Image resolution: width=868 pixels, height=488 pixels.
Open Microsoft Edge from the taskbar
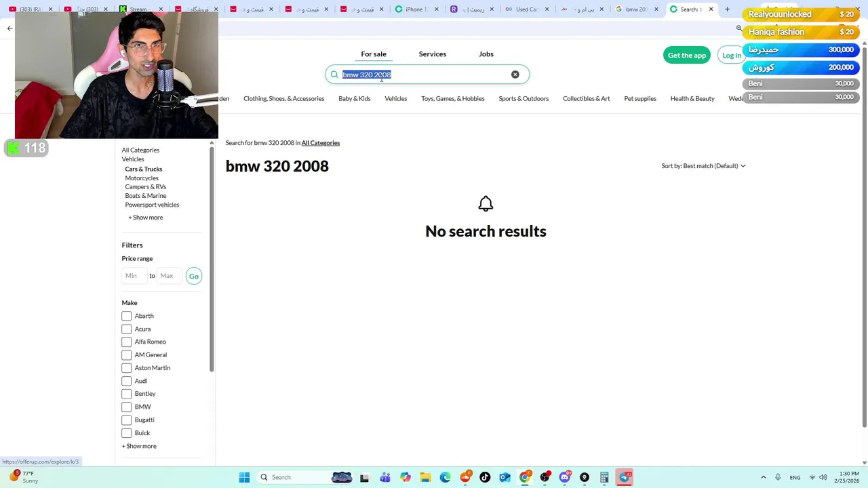pos(446,477)
